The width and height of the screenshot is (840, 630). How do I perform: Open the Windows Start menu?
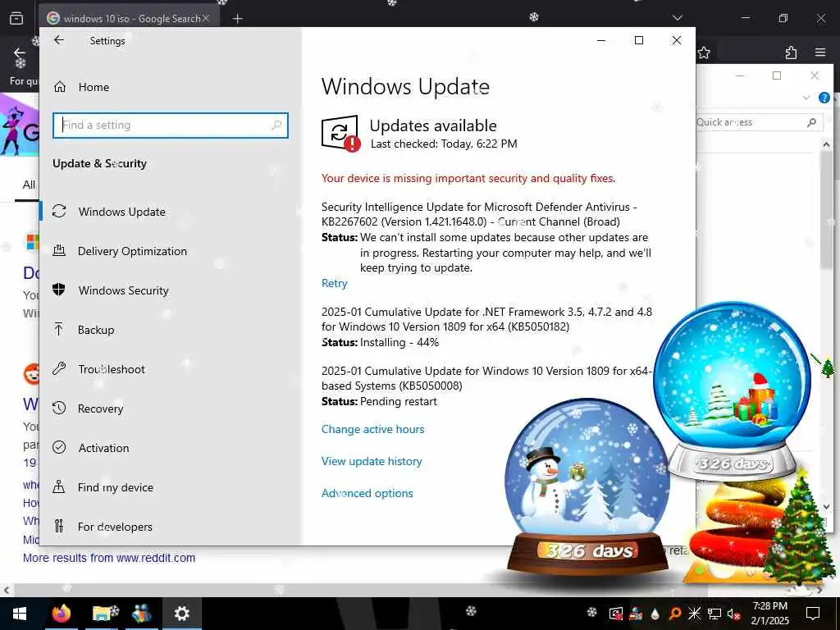20,614
